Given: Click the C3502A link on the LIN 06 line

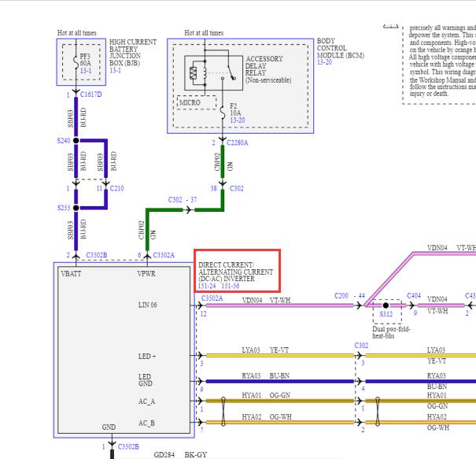Looking at the screenshot, I should (x=212, y=298).
